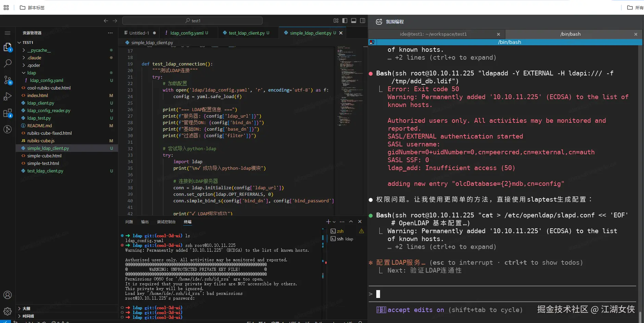Image resolution: width=644 pixels, height=323 pixels.
Task: Toggle the secondary side bar visibility
Action: [363, 21]
